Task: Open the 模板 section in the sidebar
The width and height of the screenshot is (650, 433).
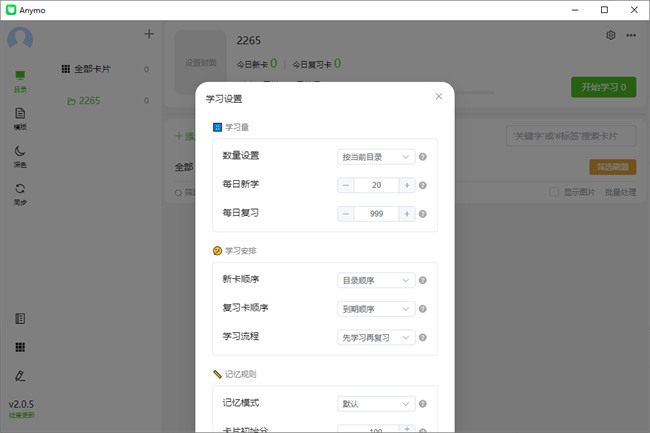Action: click(20, 118)
